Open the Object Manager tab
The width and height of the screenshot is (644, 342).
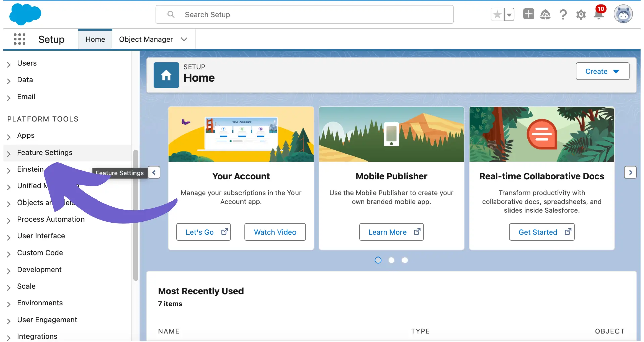point(146,39)
